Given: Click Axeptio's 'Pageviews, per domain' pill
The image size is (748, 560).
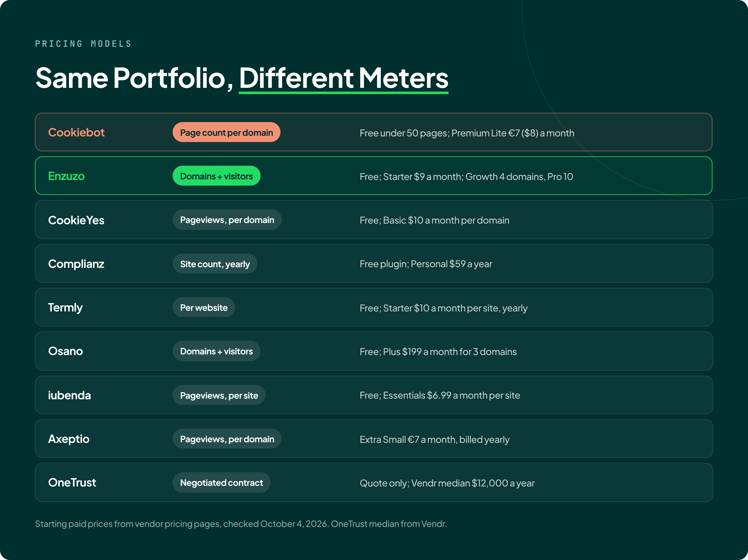Looking at the screenshot, I should (227, 439).
